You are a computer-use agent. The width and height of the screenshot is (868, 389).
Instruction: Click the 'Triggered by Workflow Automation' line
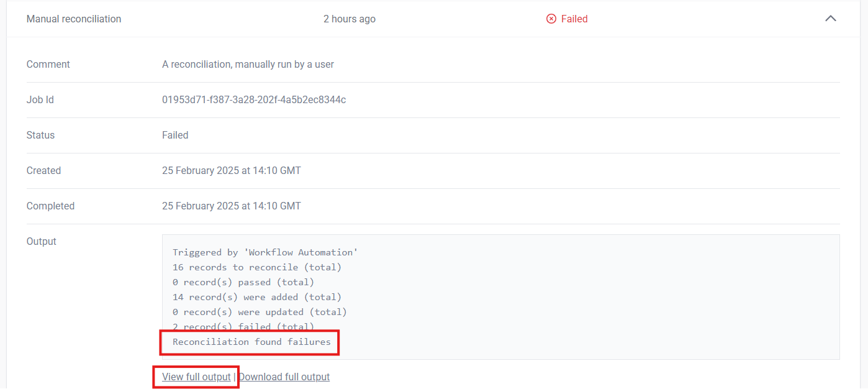pos(265,252)
